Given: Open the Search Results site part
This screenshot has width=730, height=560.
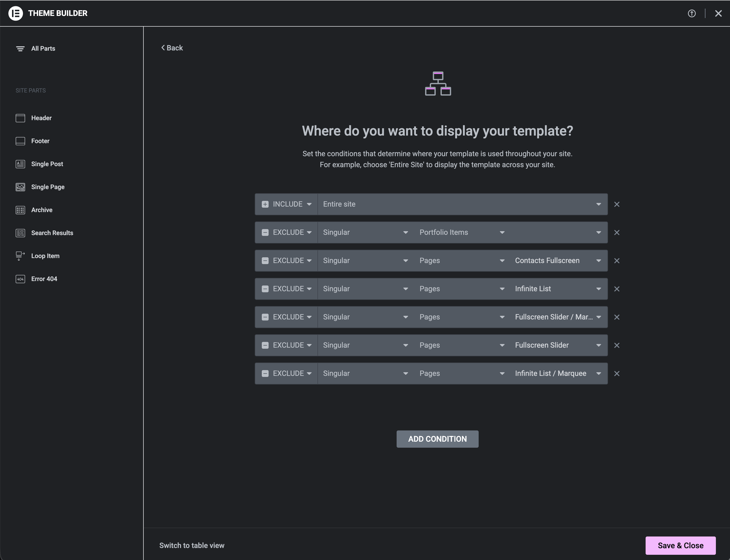Looking at the screenshot, I should pyautogui.click(x=52, y=233).
